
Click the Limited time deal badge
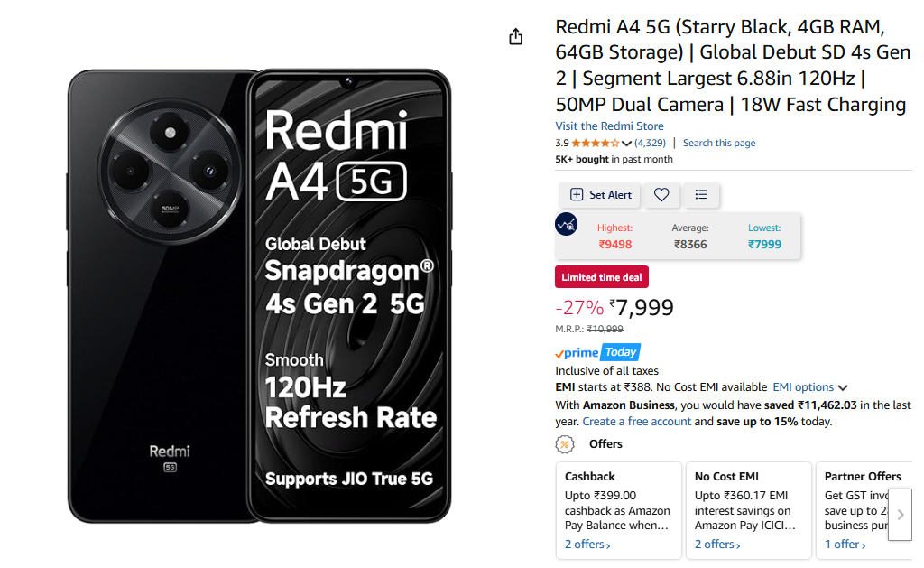point(602,277)
